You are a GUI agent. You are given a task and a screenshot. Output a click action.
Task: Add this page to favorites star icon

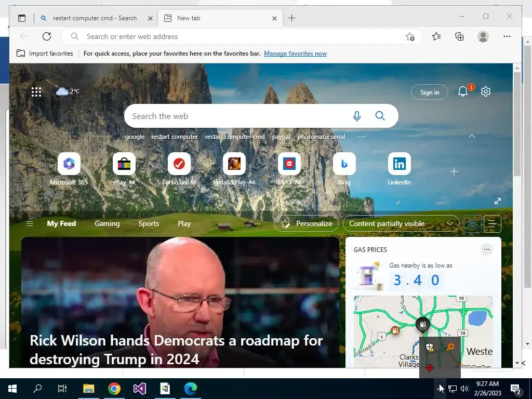pos(410,37)
